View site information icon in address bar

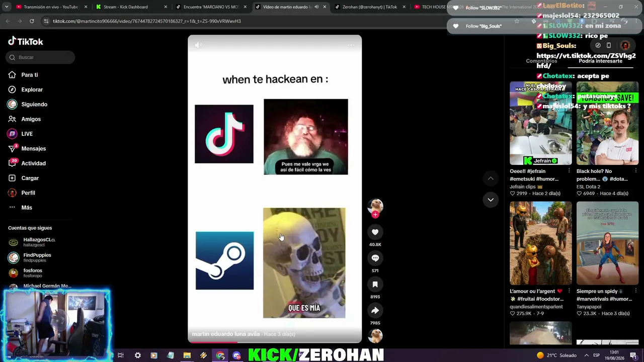46,21
